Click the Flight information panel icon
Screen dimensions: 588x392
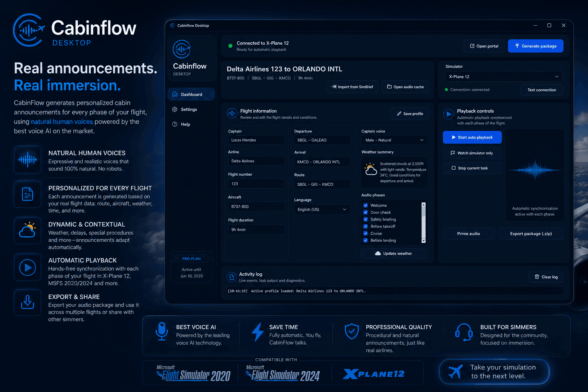click(x=232, y=113)
